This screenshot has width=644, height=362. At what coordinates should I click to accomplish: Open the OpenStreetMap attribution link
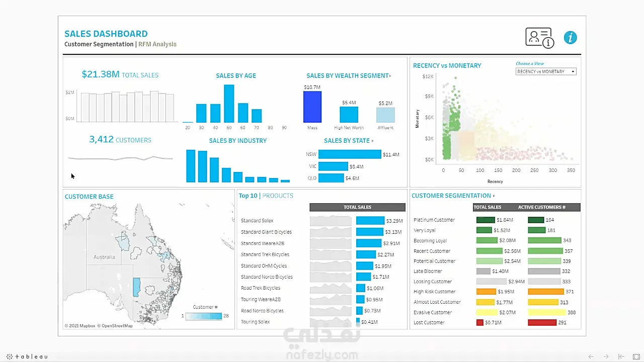click(115, 326)
